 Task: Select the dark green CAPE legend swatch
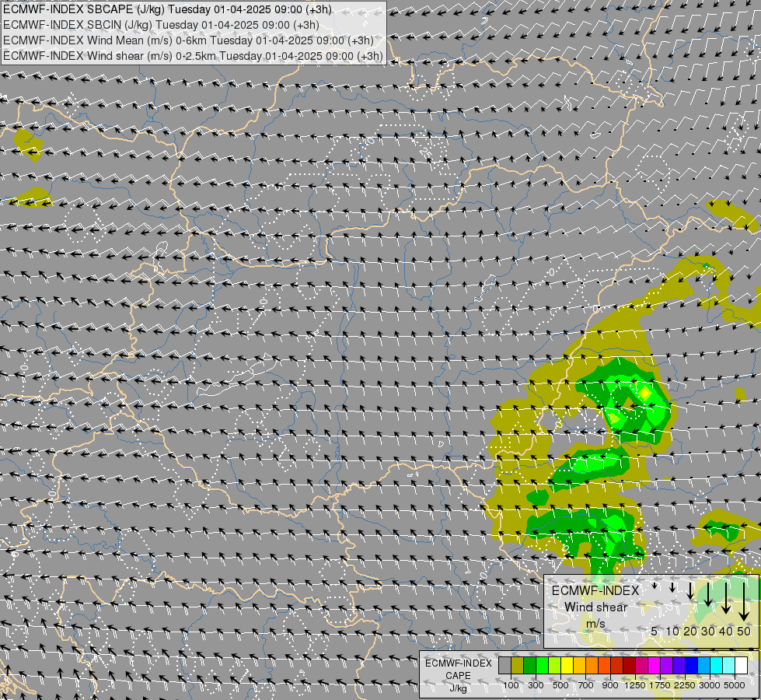pos(530,665)
